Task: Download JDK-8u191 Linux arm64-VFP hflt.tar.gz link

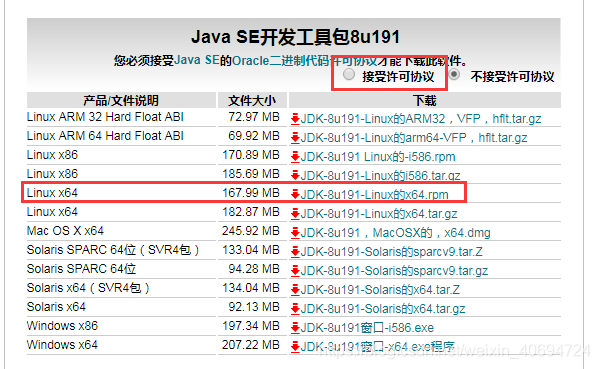Action: tap(414, 138)
